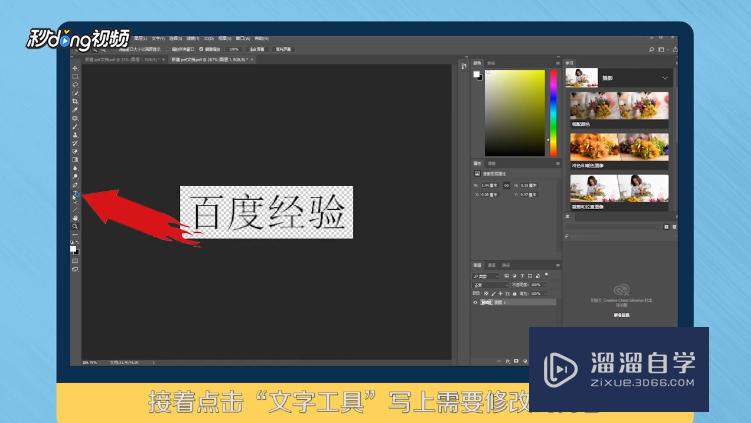Image resolution: width=751 pixels, height=423 pixels.
Task: Open the 滤镜 menu
Action: (x=193, y=38)
